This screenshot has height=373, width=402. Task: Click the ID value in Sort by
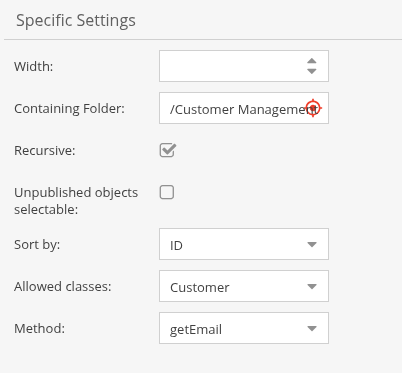coord(176,246)
